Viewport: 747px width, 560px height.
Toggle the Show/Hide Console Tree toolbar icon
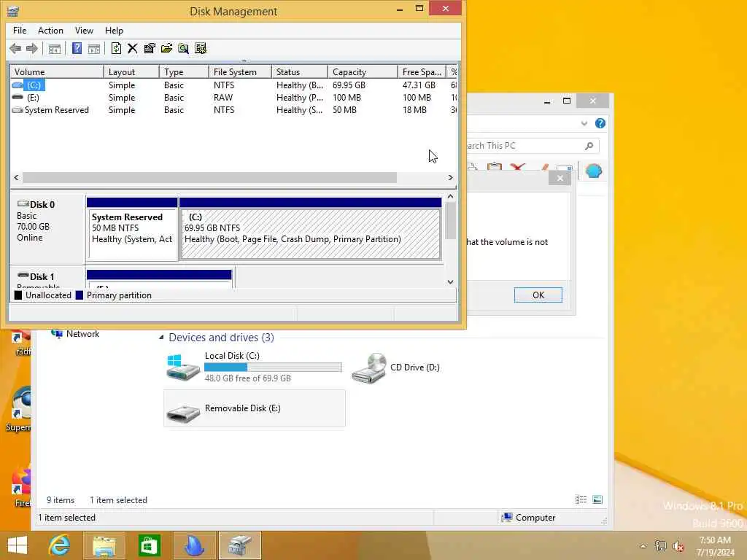(55, 49)
